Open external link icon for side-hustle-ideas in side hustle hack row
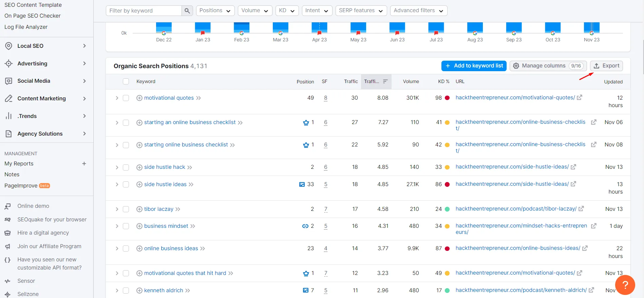 coord(573,167)
